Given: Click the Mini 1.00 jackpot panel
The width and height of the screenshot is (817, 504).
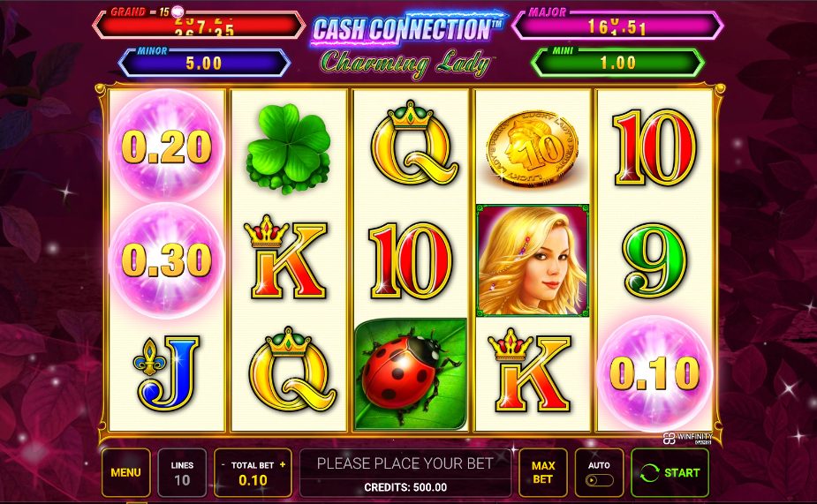Looking at the screenshot, I should 617,63.
